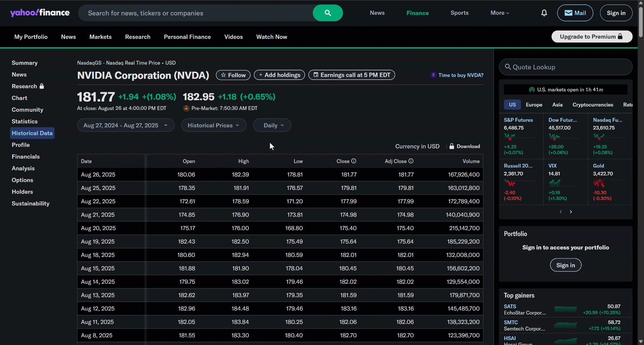Click Sign in inside Portfolio panel

566,265
